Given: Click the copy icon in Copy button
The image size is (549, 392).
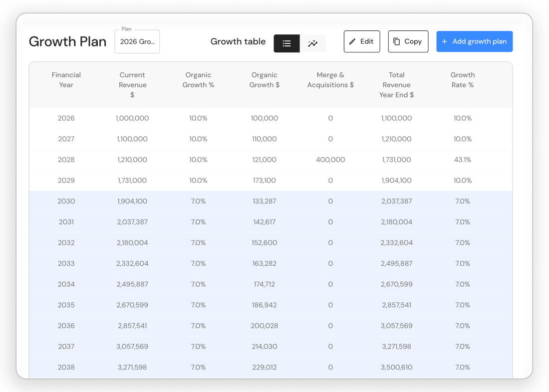Looking at the screenshot, I should point(396,42).
